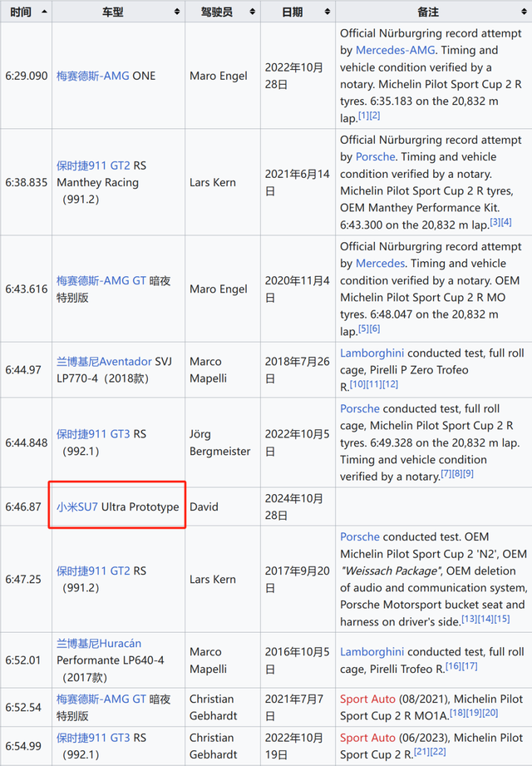Screen dimensions: 532x766
Task: Open Mercedes link in 6:43.616 remarks
Action: point(380,264)
